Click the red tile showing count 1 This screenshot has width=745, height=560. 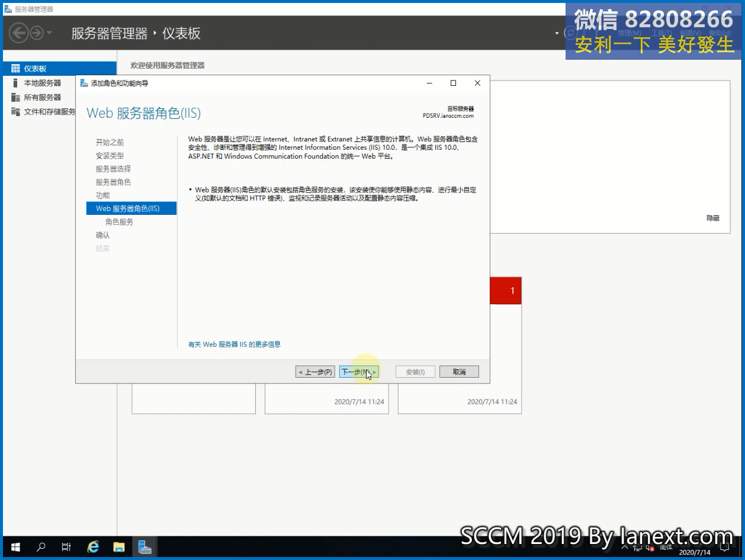[x=506, y=291]
